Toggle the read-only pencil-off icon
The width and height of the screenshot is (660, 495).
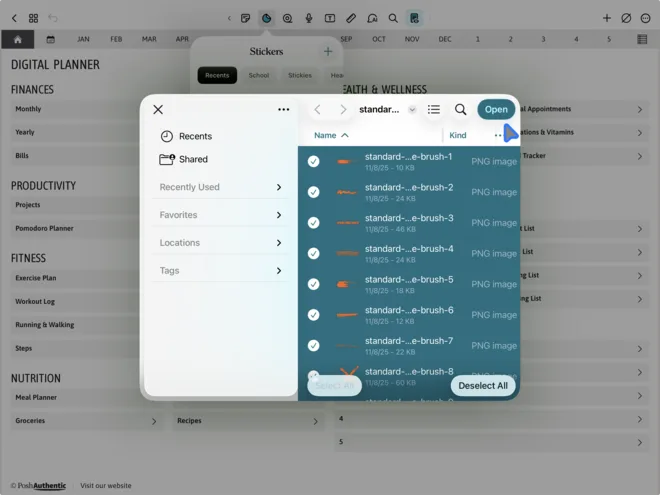(626, 18)
